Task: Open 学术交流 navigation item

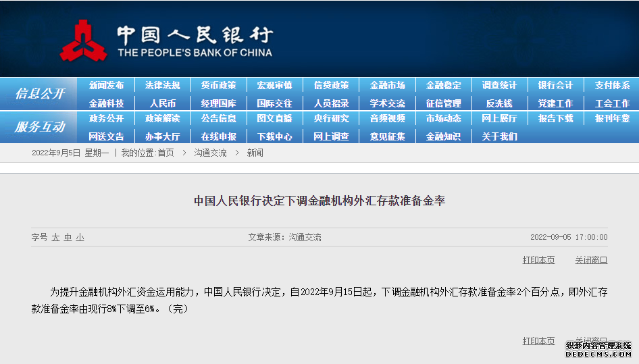Action: pos(387,103)
